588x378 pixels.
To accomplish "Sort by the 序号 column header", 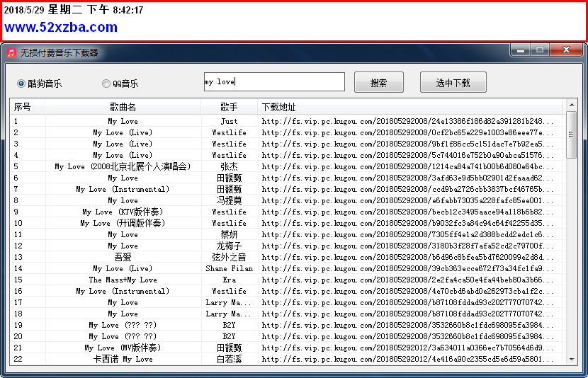I will [23, 107].
